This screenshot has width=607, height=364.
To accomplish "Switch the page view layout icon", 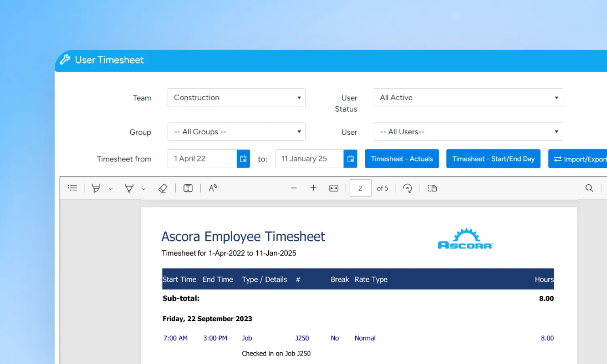I will [432, 188].
